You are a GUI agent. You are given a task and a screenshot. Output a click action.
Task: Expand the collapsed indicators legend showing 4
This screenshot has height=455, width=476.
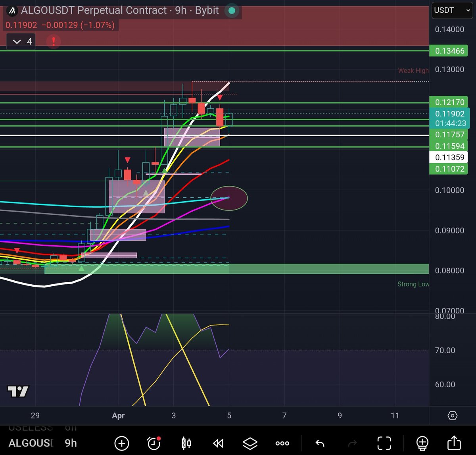(x=21, y=41)
